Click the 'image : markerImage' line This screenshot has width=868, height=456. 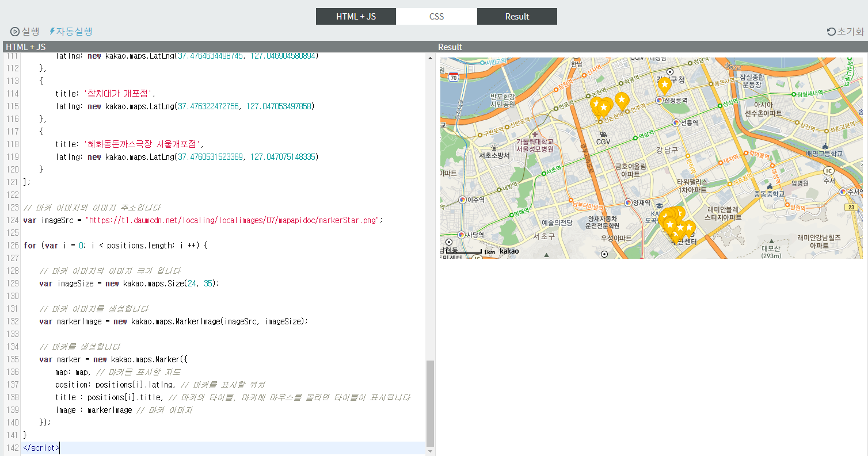click(124, 410)
